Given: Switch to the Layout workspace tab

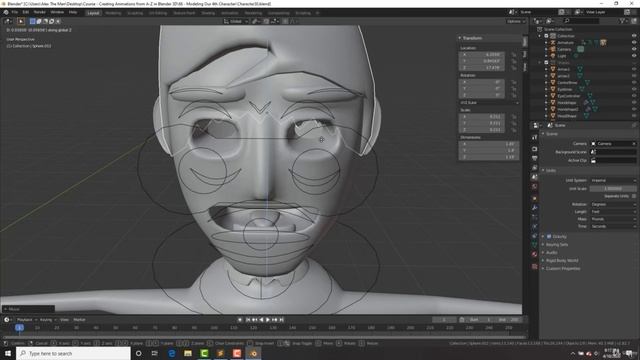Looking at the screenshot, I should pyautogui.click(x=93, y=13).
